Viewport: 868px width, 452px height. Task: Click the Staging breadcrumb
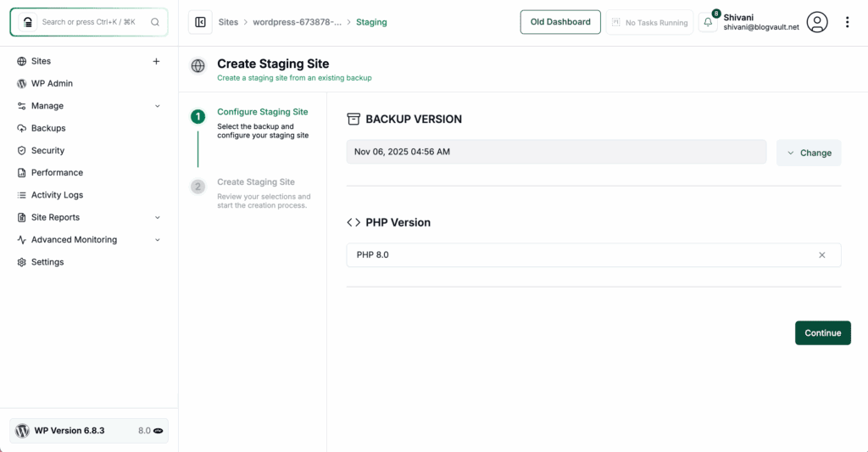(371, 22)
